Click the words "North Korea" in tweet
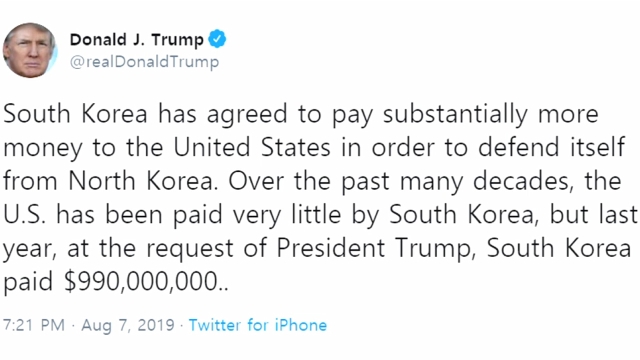 click(x=140, y=180)
